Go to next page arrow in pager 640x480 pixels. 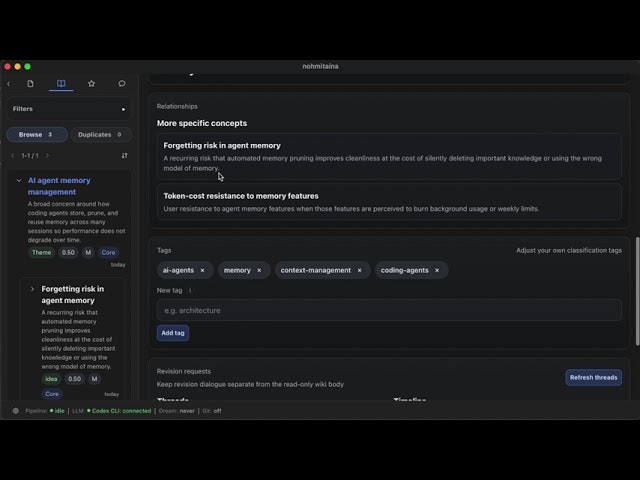(47, 156)
